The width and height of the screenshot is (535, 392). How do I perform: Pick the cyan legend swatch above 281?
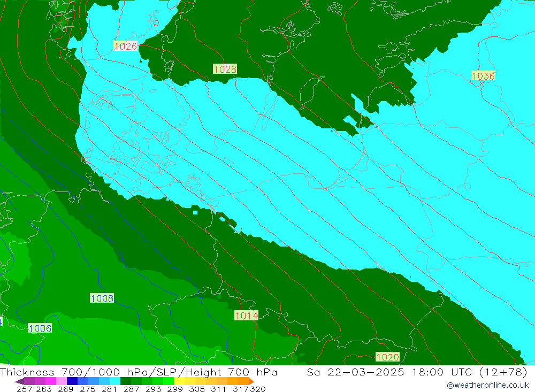point(115,381)
